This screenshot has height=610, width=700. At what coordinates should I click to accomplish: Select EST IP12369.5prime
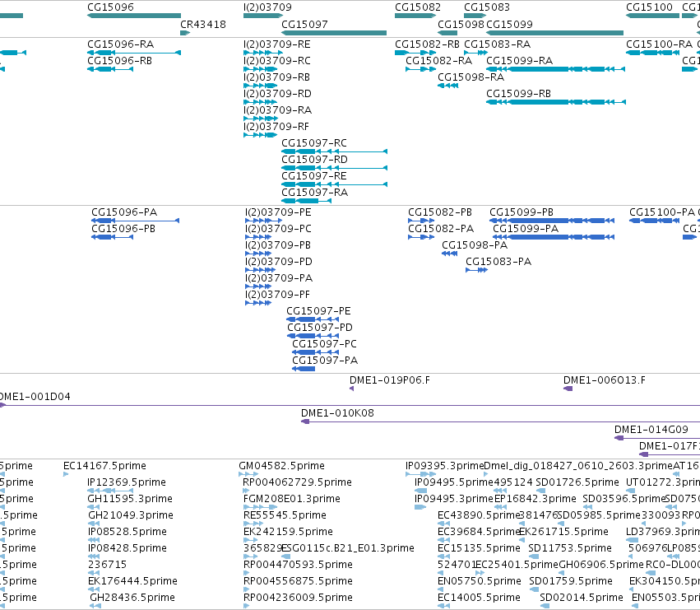click(127, 482)
